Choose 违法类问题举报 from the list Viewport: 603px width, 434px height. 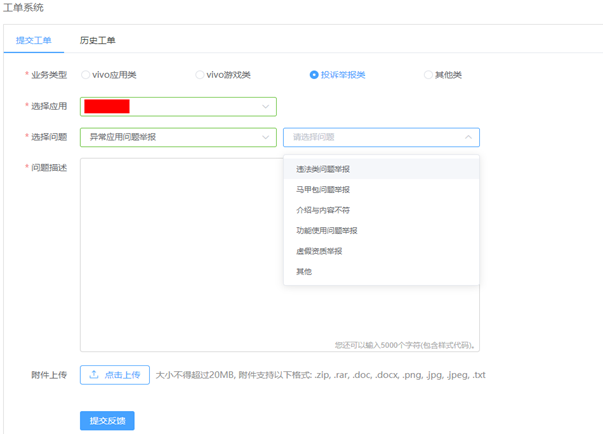(x=381, y=169)
